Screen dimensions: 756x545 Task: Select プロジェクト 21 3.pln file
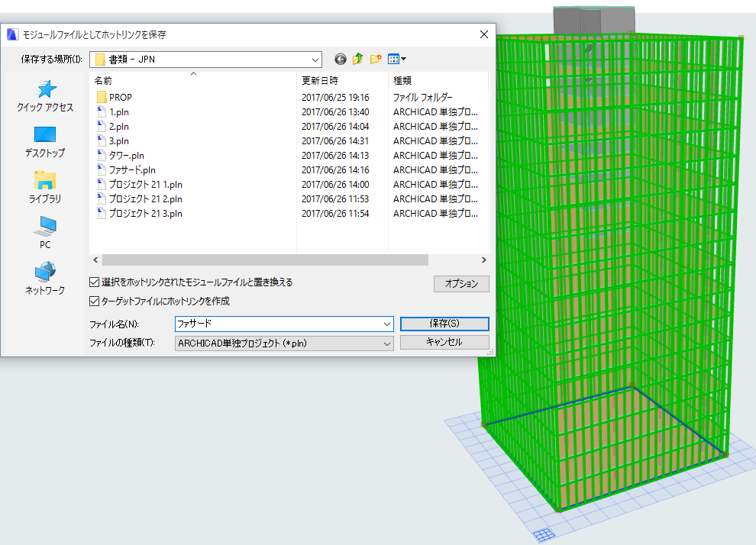146,213
